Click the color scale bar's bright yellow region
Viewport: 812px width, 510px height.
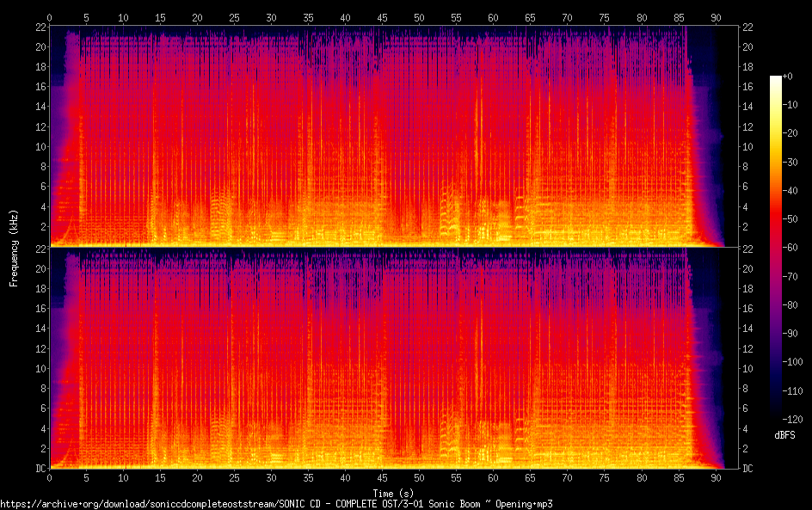click(776, 112)
